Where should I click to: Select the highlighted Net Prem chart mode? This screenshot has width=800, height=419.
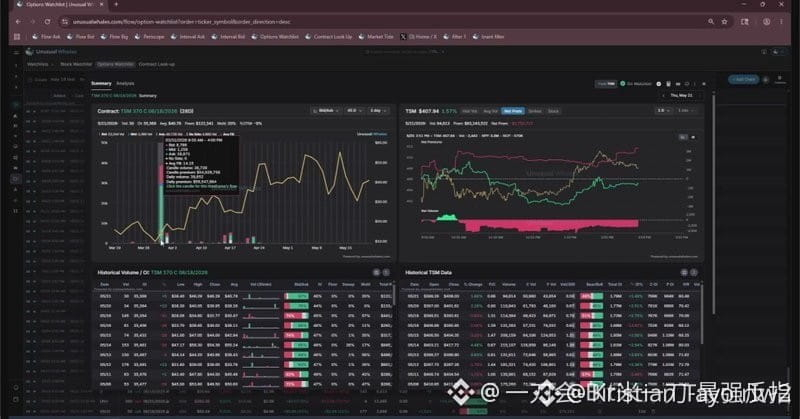(x=513, y=111)
